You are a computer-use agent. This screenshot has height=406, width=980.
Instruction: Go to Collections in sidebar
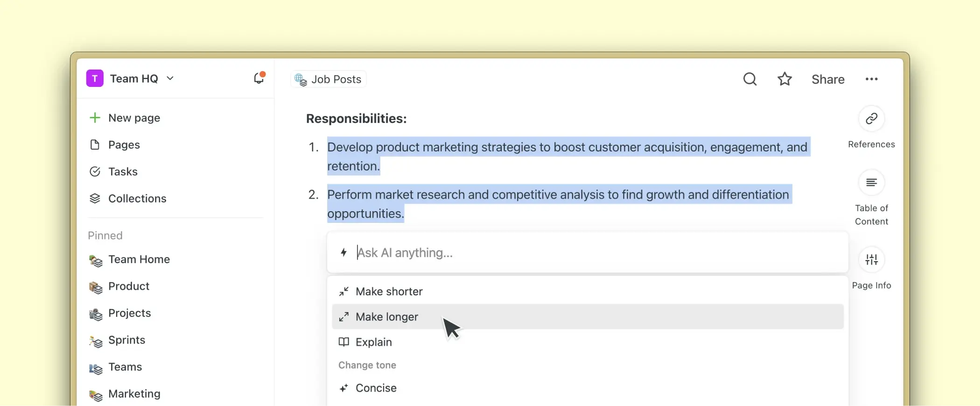(137, 199)
